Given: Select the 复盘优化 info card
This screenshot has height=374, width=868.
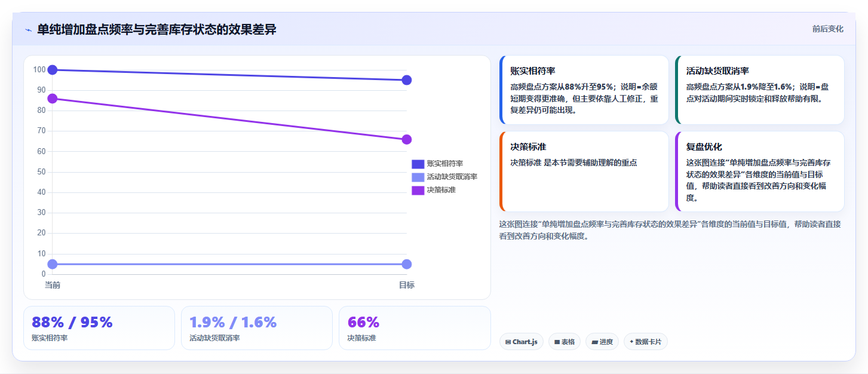Looking at the screenshot, I should click(x=760, y=171).
